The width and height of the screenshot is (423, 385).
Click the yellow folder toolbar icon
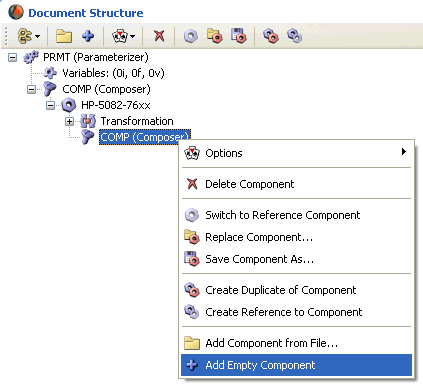click(x=64, y=36)
